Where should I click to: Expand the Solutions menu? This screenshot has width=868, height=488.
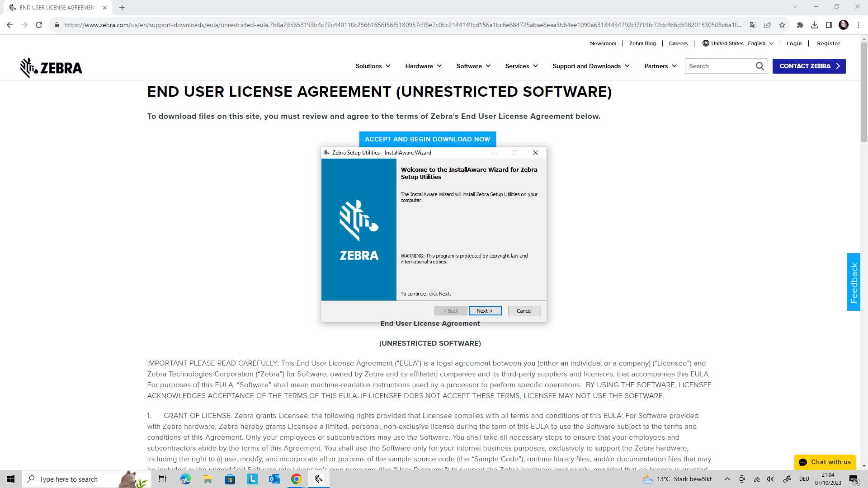point(373,66)
